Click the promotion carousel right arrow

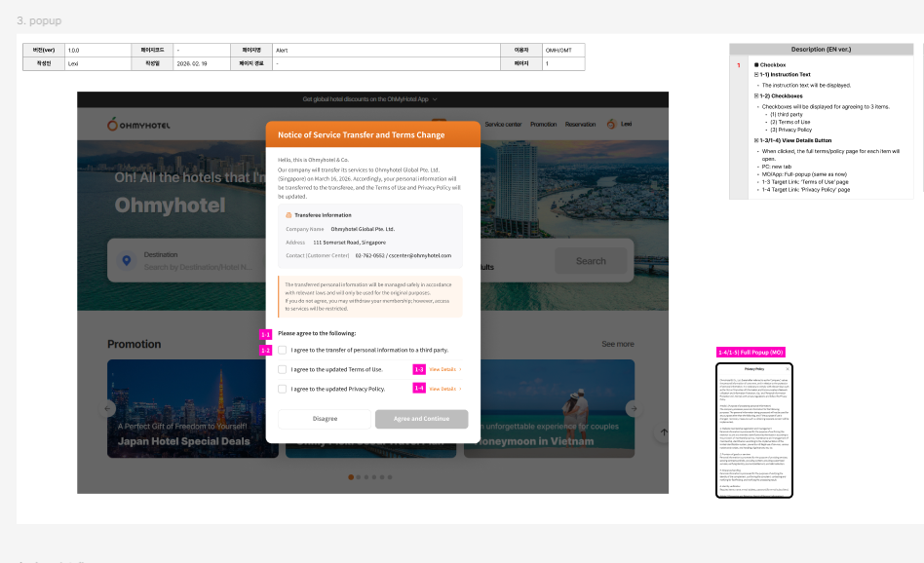[x=635, y=408]
